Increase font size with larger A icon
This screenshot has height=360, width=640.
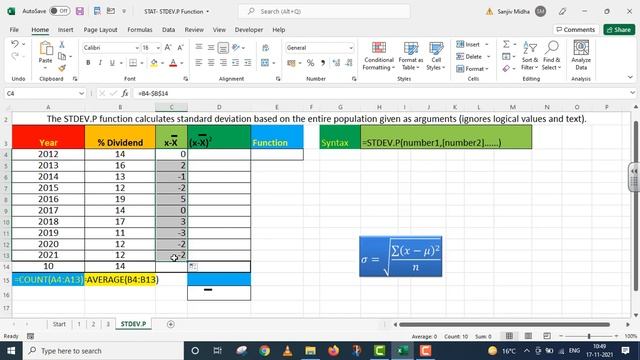click(168, 48)
